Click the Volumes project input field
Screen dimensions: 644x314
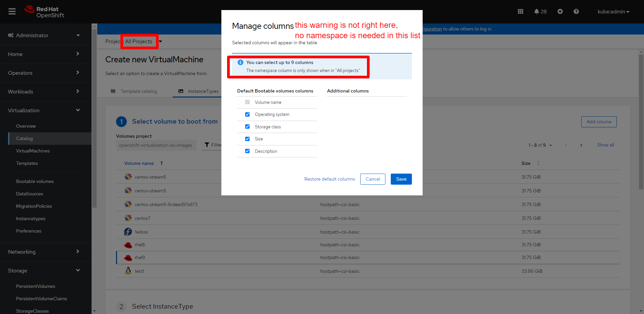tap(156, 145)
